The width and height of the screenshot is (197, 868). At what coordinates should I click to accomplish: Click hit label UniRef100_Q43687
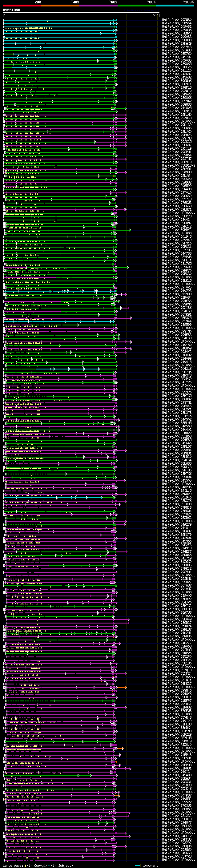coord(177,74)
